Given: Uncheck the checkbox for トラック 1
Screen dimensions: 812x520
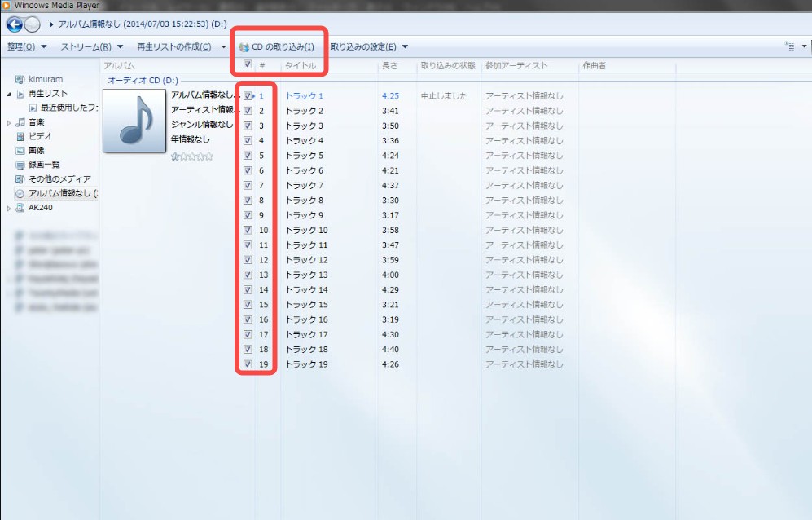Looking at the screenshot, I should point(248,96).
